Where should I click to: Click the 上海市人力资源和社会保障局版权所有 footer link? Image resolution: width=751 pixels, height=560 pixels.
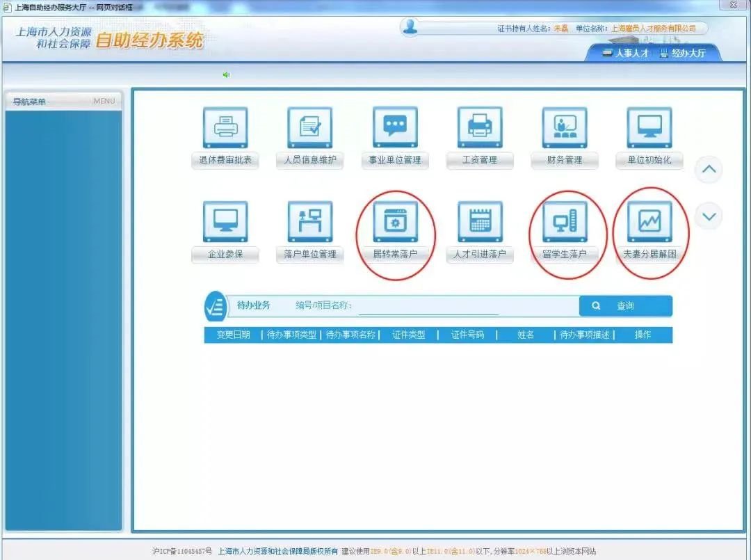pos(277,551)
